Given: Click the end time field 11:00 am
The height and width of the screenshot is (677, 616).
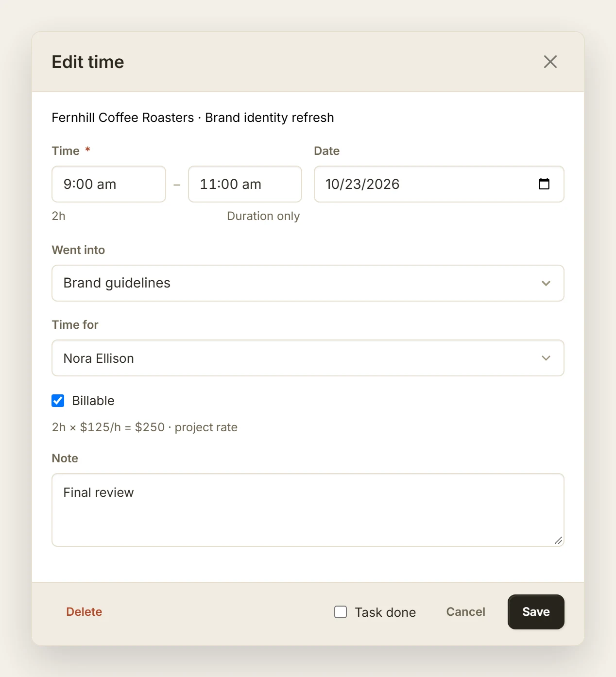Looking at the screenshot, I should (x=245, y=184).
